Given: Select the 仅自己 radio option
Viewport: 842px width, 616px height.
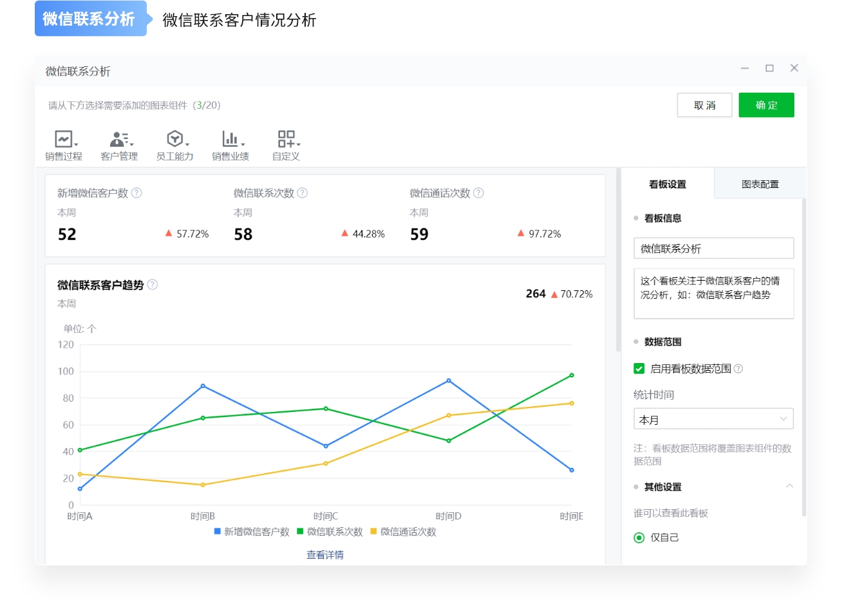Looking at the screenshot, I should click(x=638, y=537).
